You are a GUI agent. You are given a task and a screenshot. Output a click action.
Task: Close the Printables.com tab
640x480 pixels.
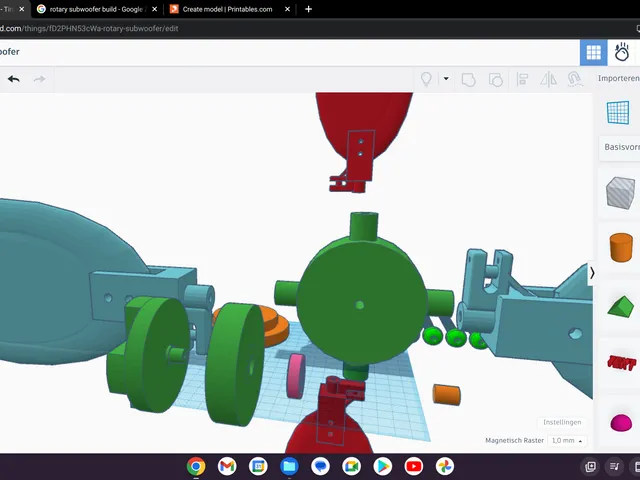click(x=287, y=9)
